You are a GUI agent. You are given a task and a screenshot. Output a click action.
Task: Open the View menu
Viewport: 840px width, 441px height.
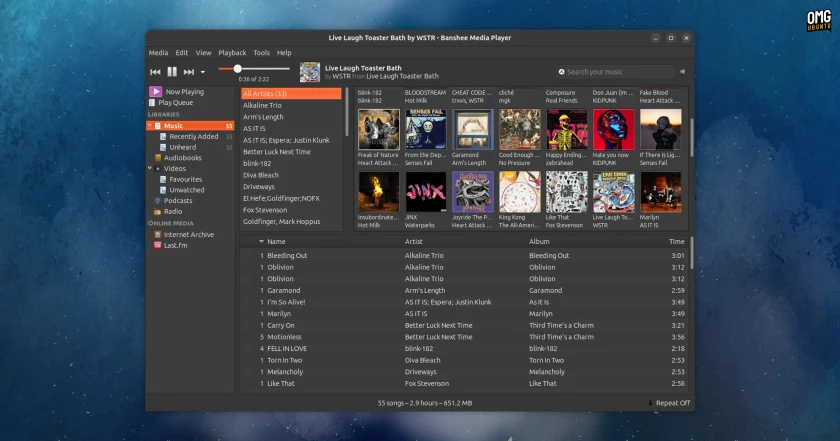203,53
